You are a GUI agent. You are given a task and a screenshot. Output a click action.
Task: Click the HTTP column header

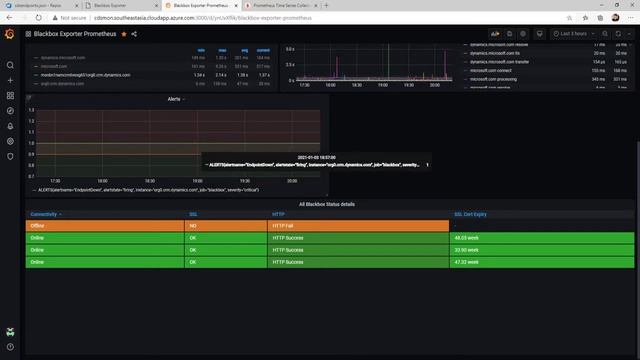[x=278, y=214]
